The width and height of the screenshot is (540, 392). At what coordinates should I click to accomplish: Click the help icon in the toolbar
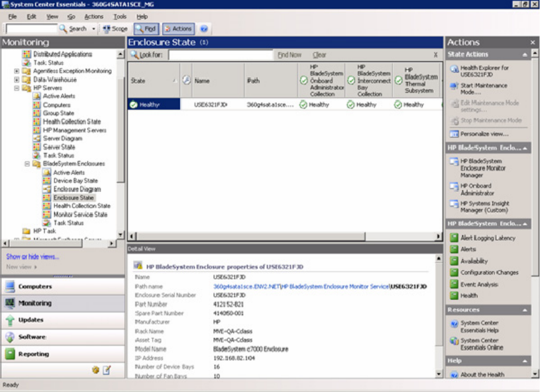point(204,29)
